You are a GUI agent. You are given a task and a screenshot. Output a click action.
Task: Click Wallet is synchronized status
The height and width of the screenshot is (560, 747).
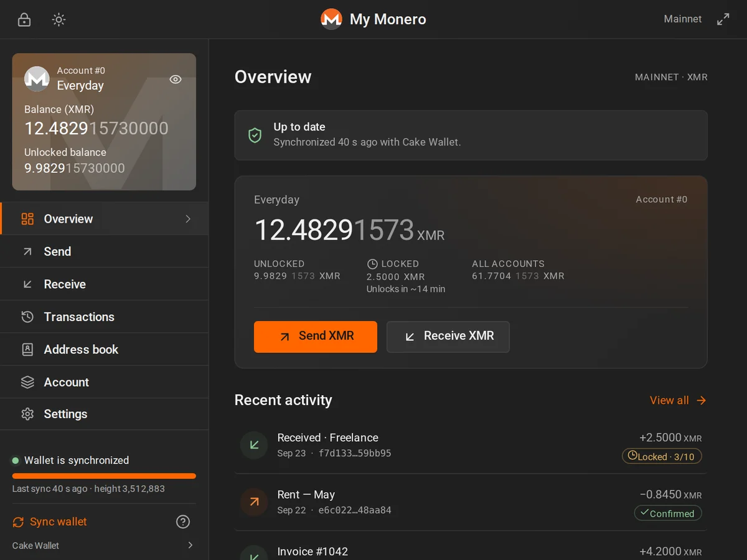(77, 460)
